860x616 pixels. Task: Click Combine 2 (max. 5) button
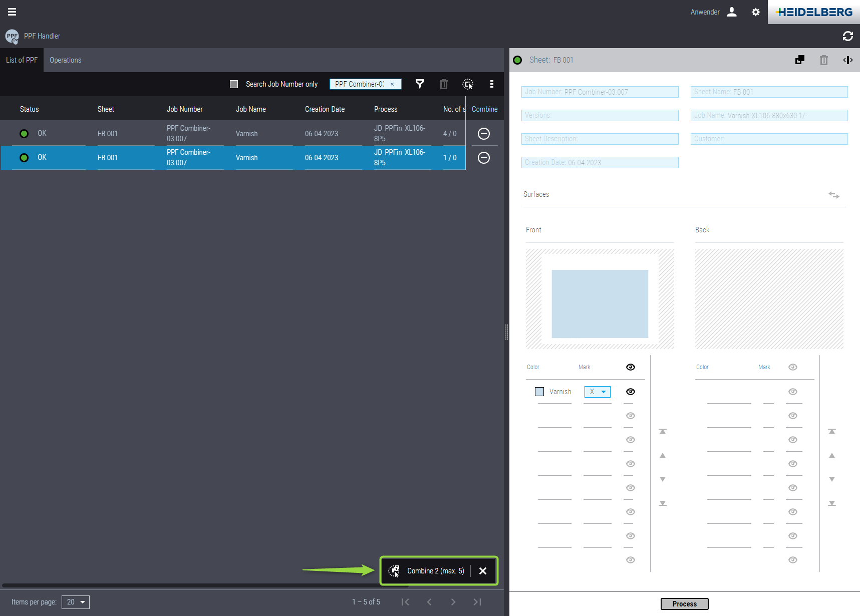pyautogui.click(x=427, y=571)
